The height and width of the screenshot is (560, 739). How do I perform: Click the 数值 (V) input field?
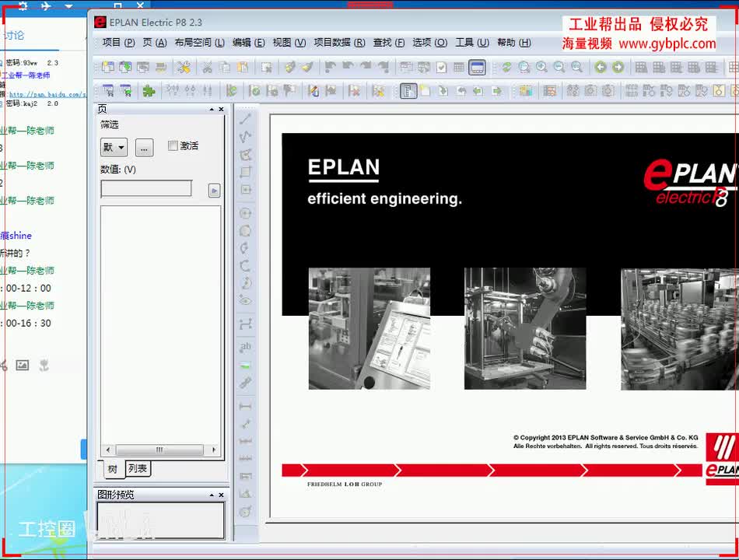pyautogui.click(x=146, y=188)
